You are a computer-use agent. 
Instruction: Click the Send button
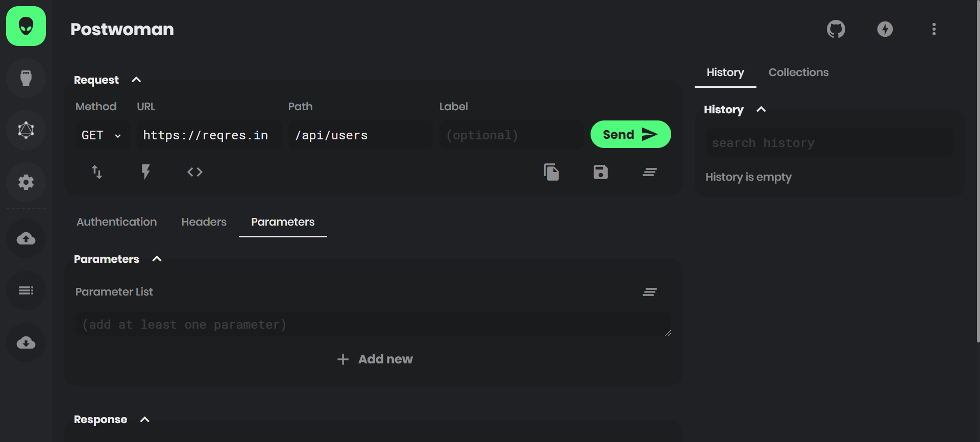(x=631, y=134)
